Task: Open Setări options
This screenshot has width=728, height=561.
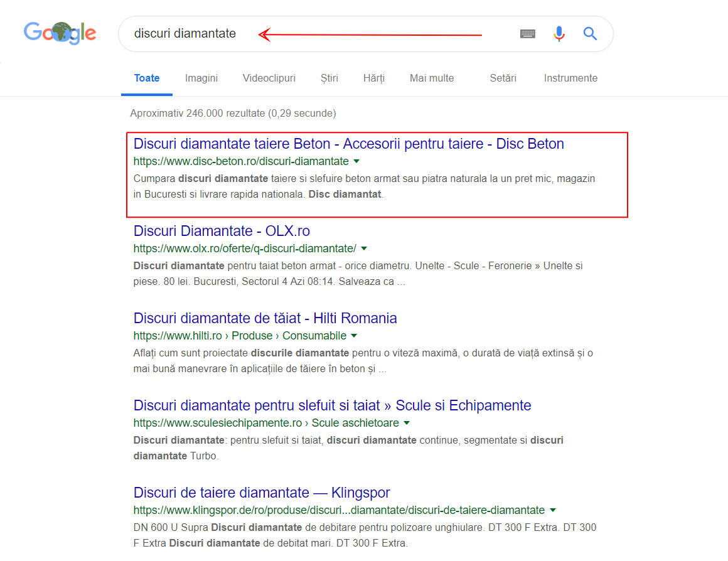Action: (x=503, y=78)
